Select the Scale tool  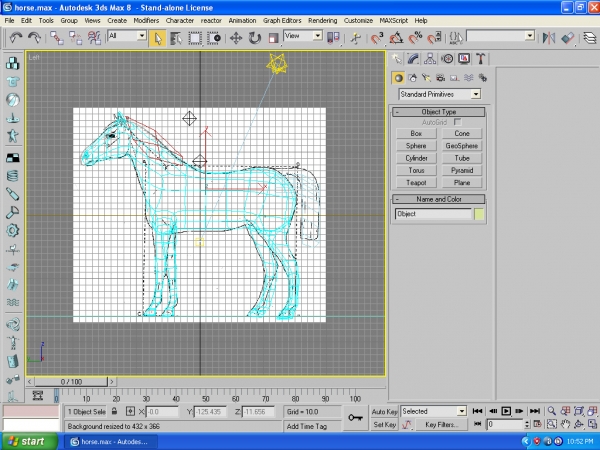(x=273, y=38)
